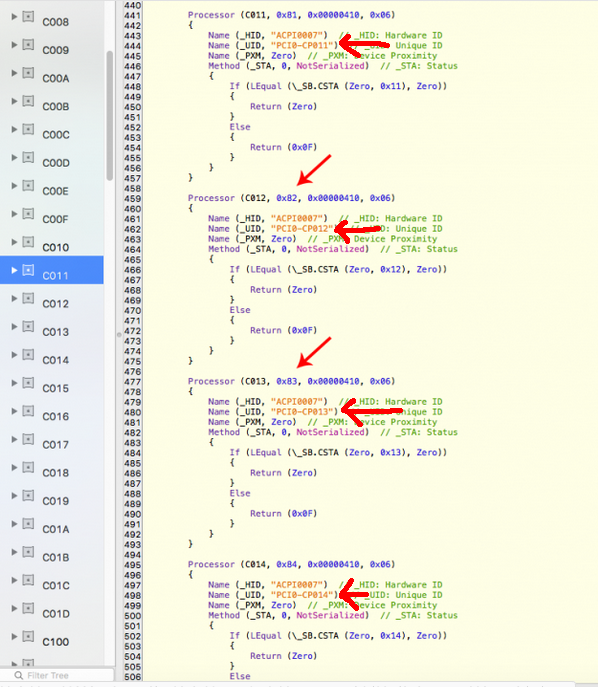Click the C01D processor icon
Screen dimensions: 598x687
(x=28, y=608)
